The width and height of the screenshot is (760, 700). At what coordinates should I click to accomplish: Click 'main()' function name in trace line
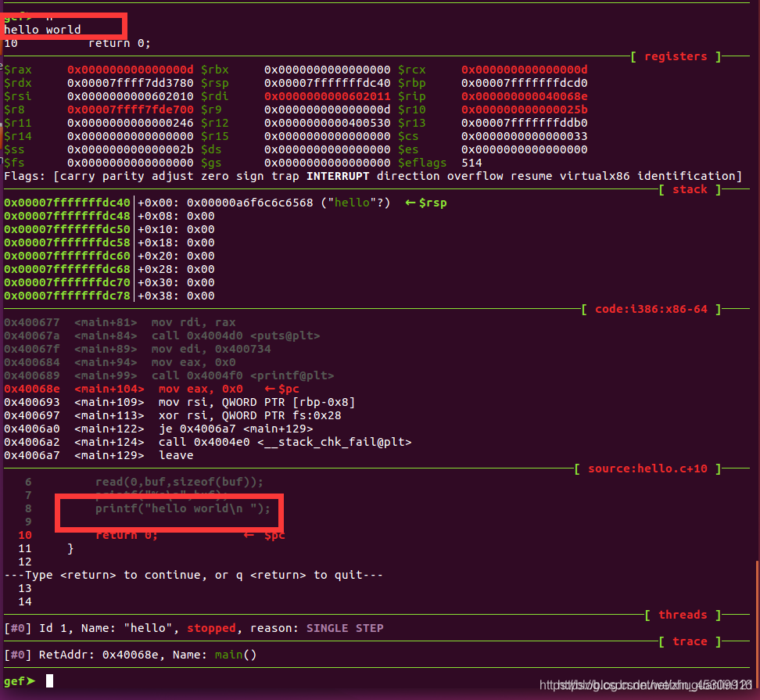[235, 655]
